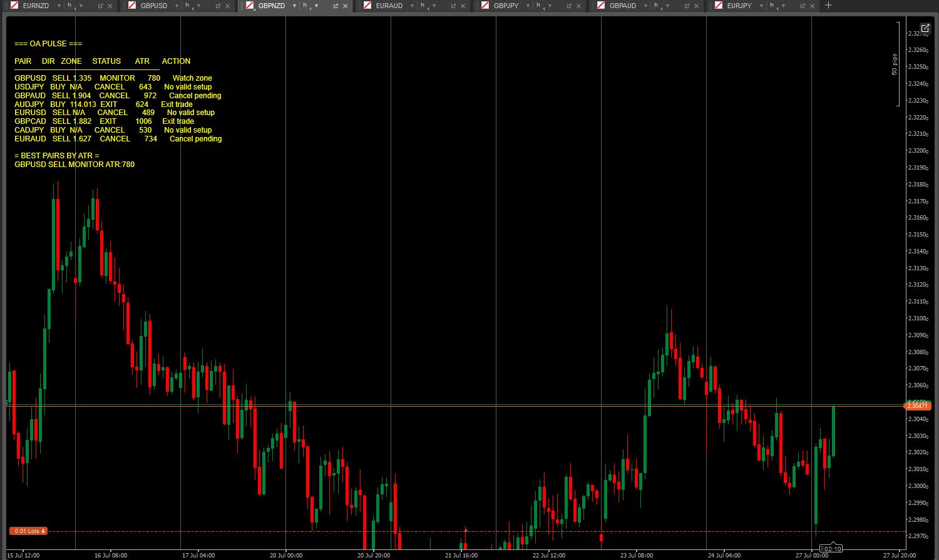Select the GBPNZD chart tab
This screenshot has width=939, height=560.
(271, 6)
